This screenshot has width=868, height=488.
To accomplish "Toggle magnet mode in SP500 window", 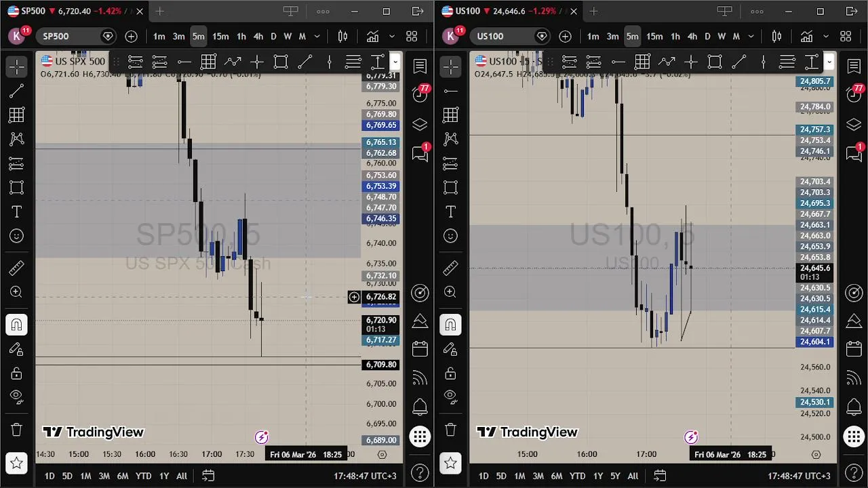I will coord(17,325).
